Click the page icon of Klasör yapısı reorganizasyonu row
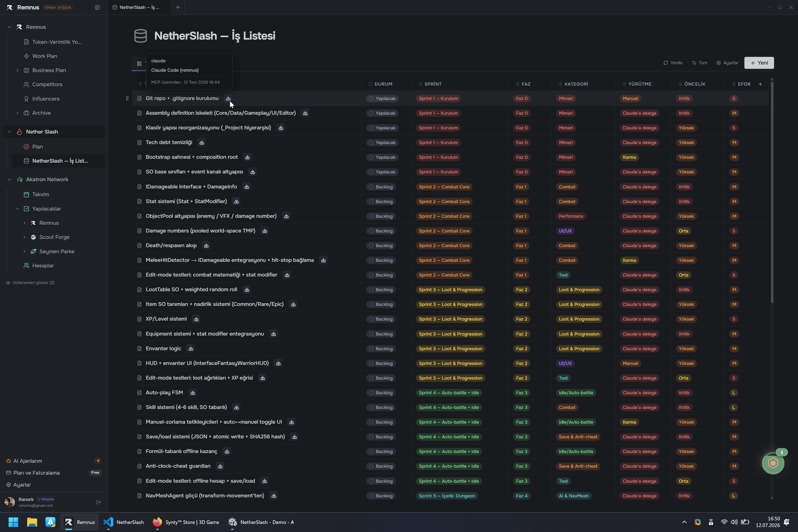 [139, 128]
